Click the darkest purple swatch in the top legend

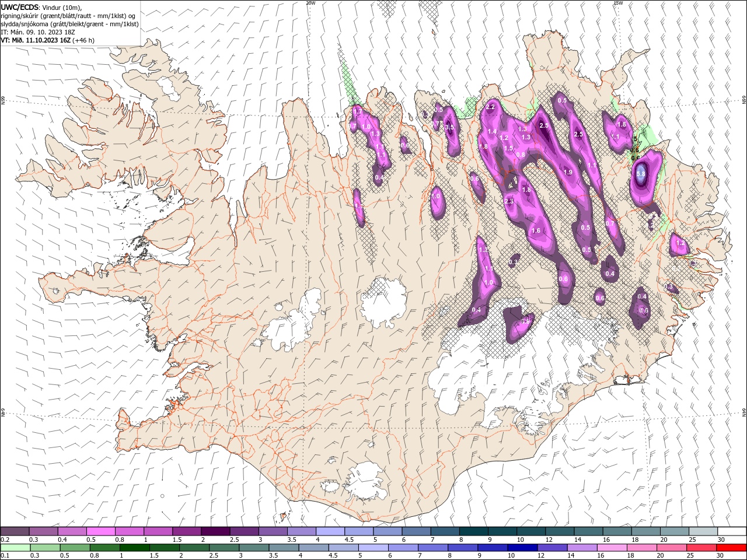(x=215, y=531)
